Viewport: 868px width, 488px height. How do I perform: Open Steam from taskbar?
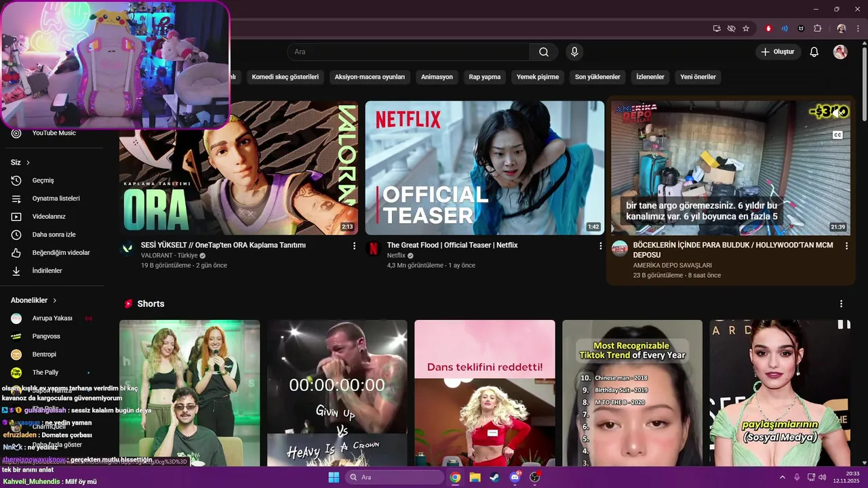[494, 477]
